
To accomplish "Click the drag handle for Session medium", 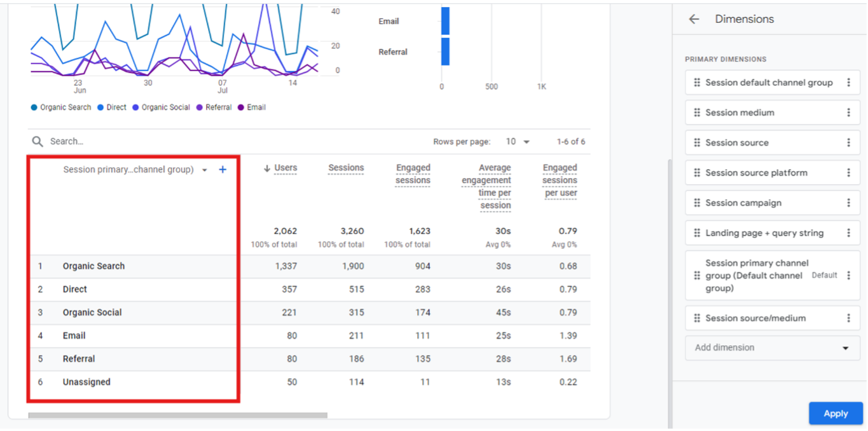I will click(697, 113).
